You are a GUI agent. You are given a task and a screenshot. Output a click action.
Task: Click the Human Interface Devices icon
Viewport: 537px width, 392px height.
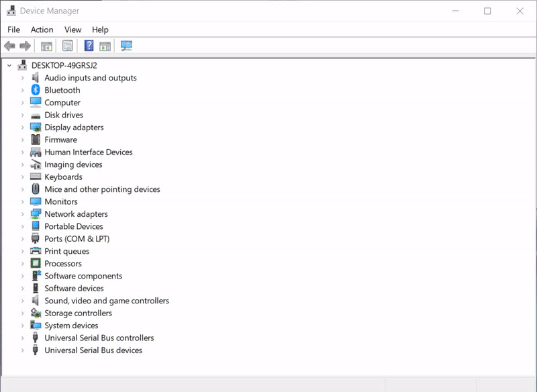[36, 152]
